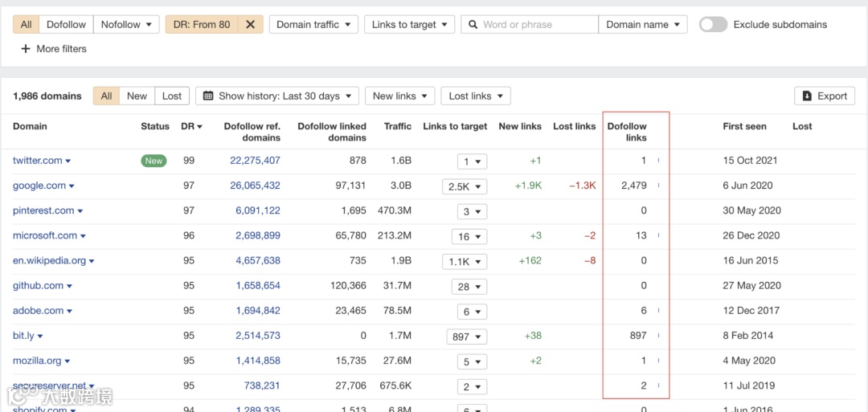Expand links to target for pinterest.com
The image size is (868, 412).
click(x=472, y=211)
